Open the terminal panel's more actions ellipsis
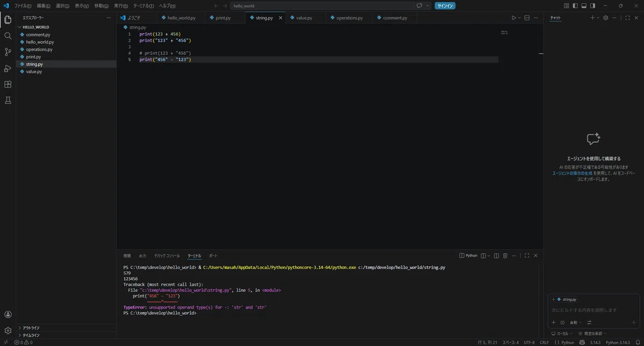 [x=514, y=256]
